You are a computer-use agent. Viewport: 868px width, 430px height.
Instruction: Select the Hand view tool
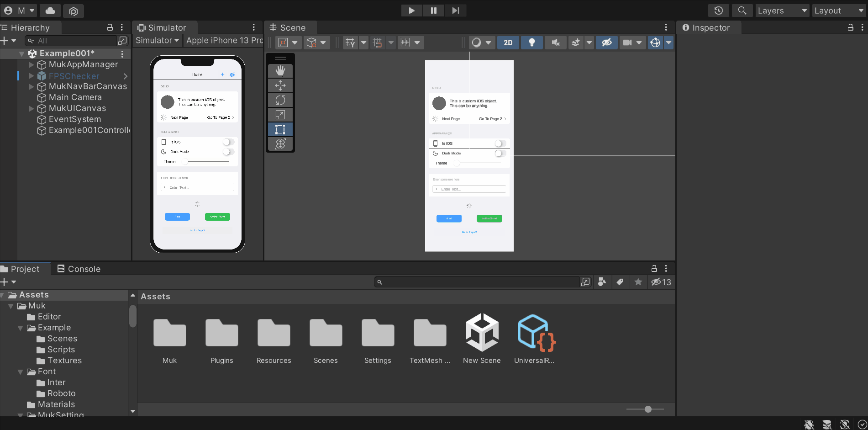click(x=280, y=71)
